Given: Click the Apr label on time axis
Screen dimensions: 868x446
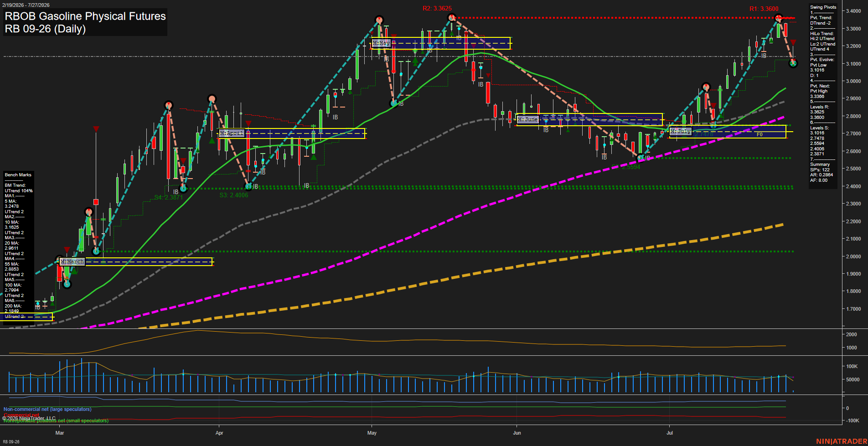Looking at the screenshot, I should [x=219, y=433].
